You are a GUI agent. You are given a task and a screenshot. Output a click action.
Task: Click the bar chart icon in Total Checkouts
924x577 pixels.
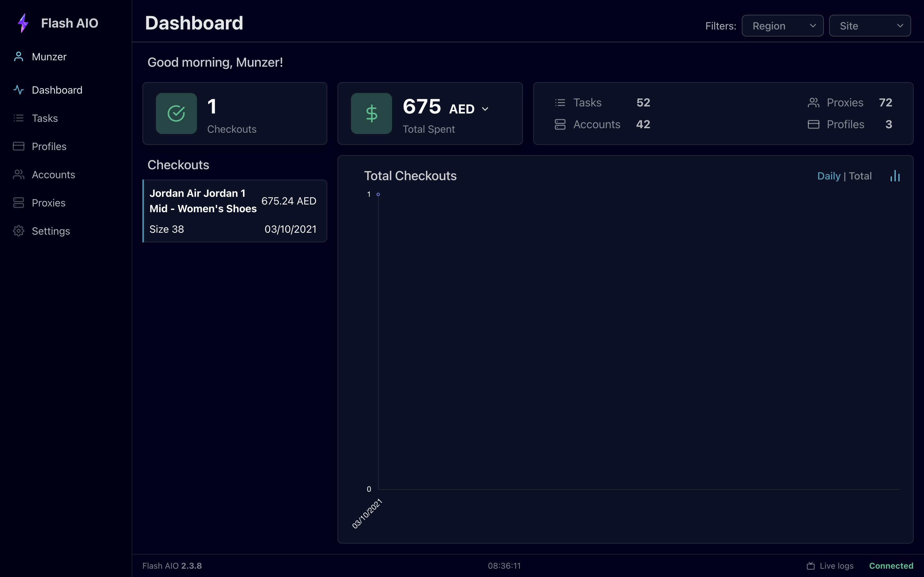[895, 176]
